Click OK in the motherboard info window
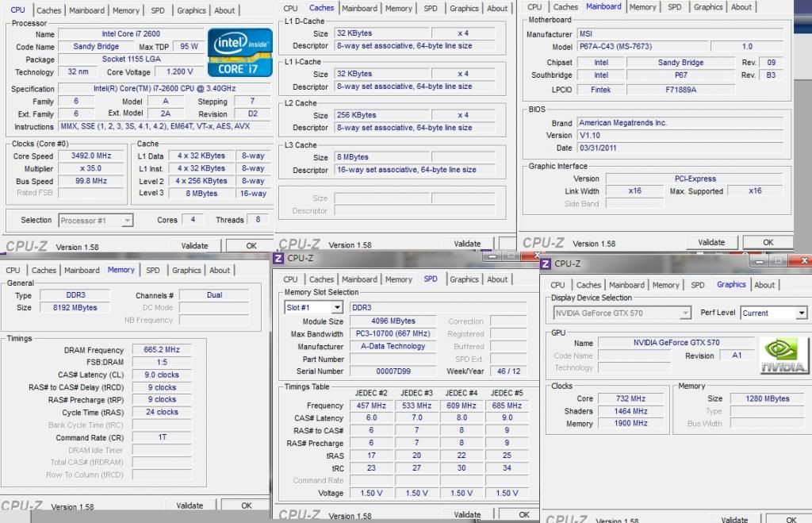This screenshot has width=812, height=523. click(768, 243)
